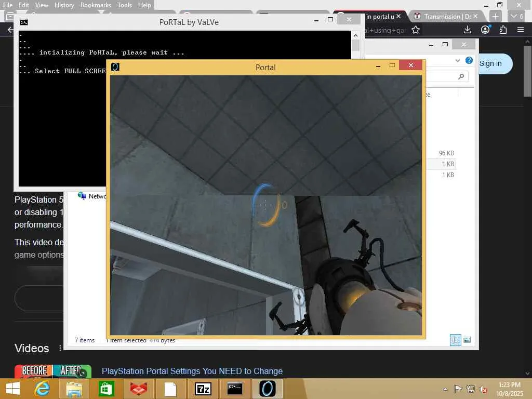Launch Internet Explorer from the taskbar
Image resolution: width=532 pixels, height=399 pixels.
tap(42, 389)
